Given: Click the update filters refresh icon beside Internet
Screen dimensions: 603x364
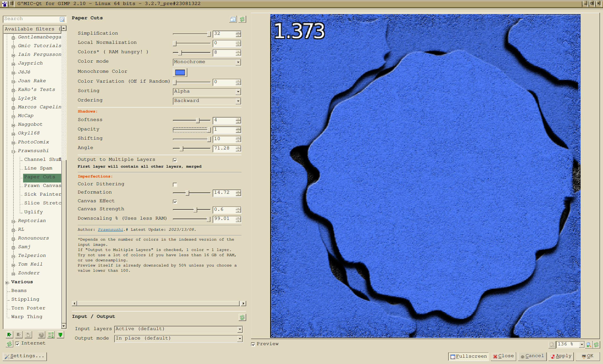Looking at the screenshot, I should tap(9, 344).
